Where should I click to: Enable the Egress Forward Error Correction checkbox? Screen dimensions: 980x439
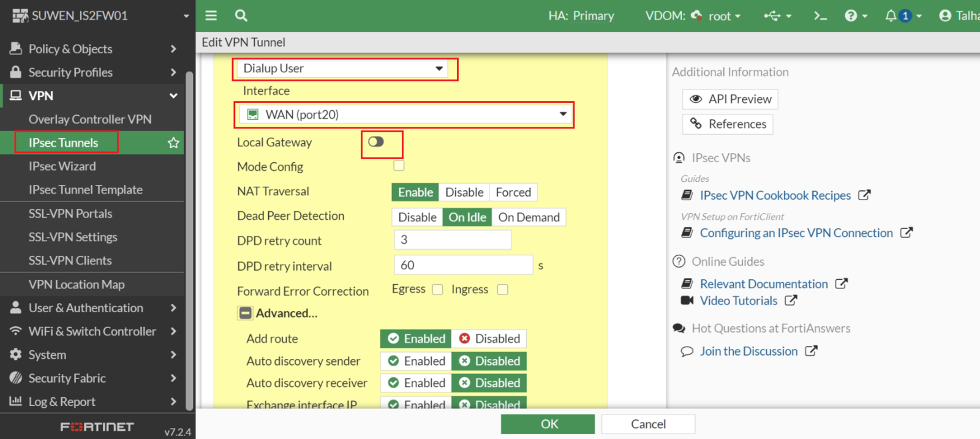[x=437, y=290]
